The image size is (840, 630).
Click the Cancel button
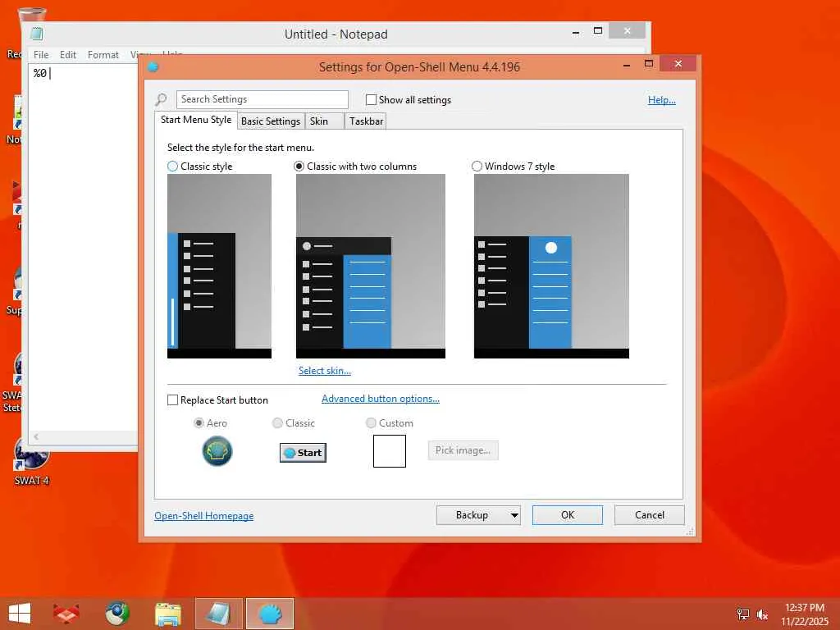click(650, 515)
